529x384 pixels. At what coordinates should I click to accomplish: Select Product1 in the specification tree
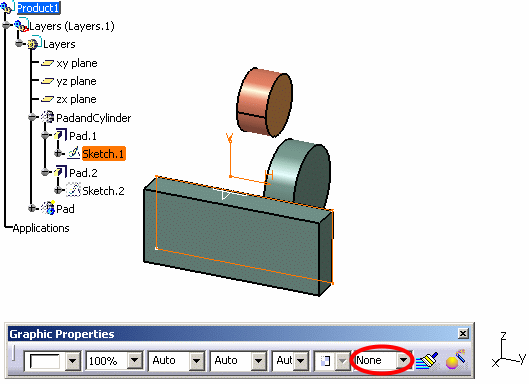click(x=38, y=8)
